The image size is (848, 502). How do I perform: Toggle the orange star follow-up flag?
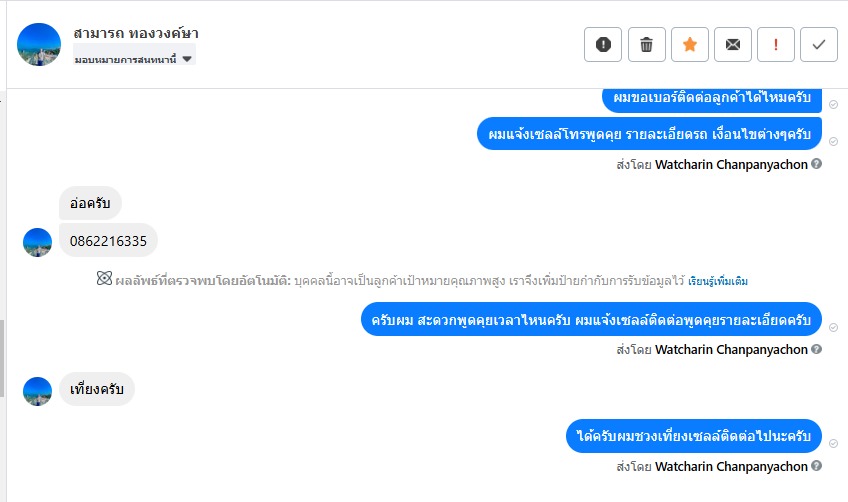(690, 44)
